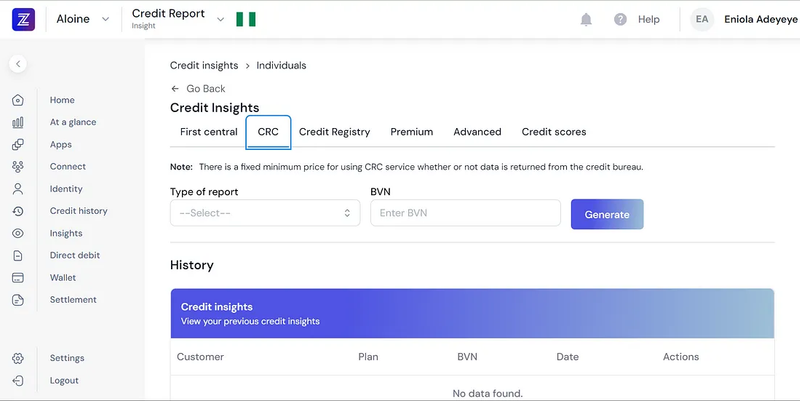Click the Identity person icon
This screenshot has width=800, height=401.
pos(18,189)
